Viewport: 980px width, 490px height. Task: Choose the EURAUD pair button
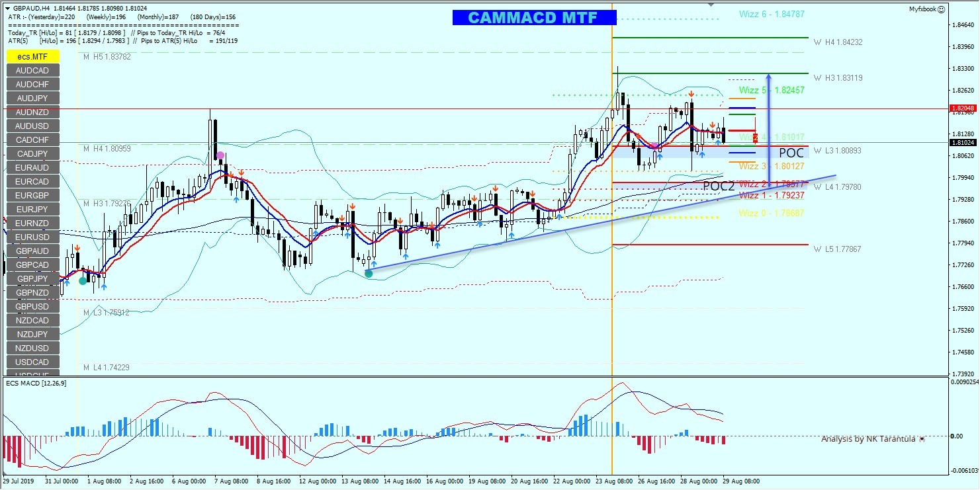[33, 168]
